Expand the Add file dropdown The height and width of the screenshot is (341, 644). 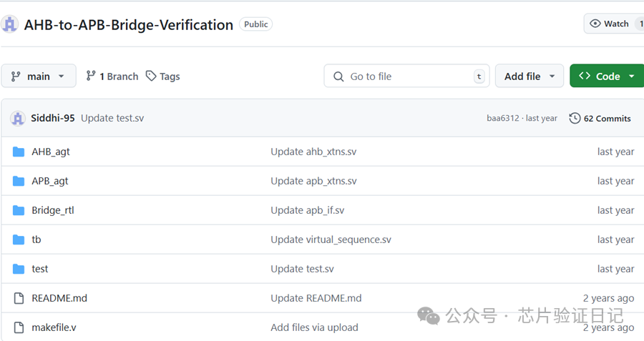coord(529,76)
